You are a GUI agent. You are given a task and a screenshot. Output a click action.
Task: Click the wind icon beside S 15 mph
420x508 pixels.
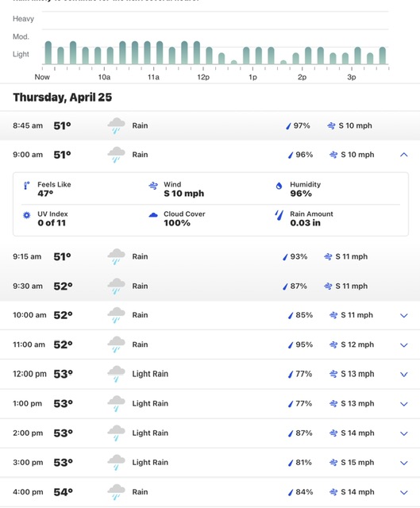[x=333, y=463]
